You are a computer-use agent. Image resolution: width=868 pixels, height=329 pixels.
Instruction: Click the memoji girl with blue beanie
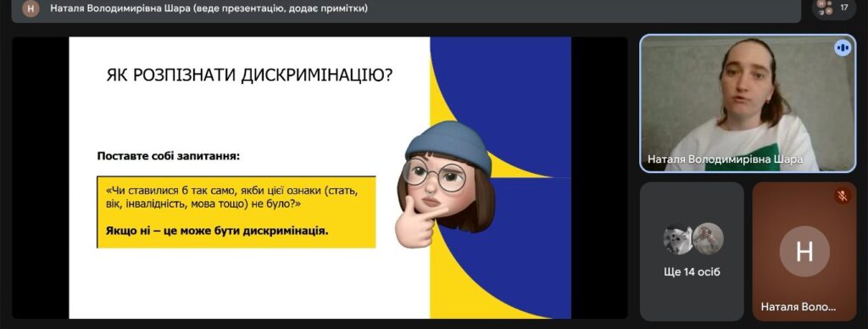(444, 184)
